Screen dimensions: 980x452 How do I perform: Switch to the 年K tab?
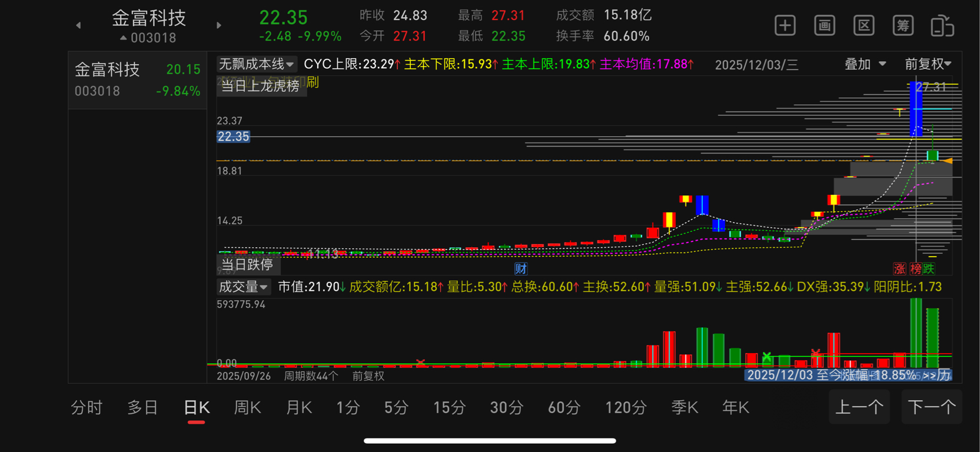[x=736, y=407]
